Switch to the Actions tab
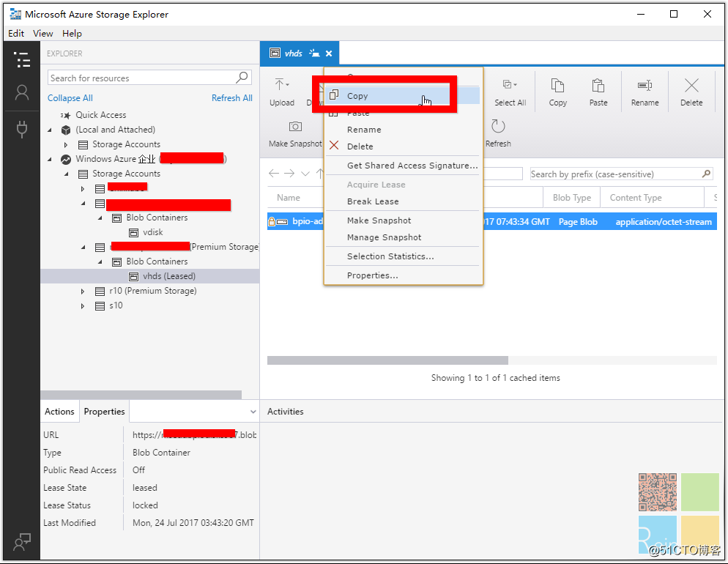728x564 pixels. [59, 411]
